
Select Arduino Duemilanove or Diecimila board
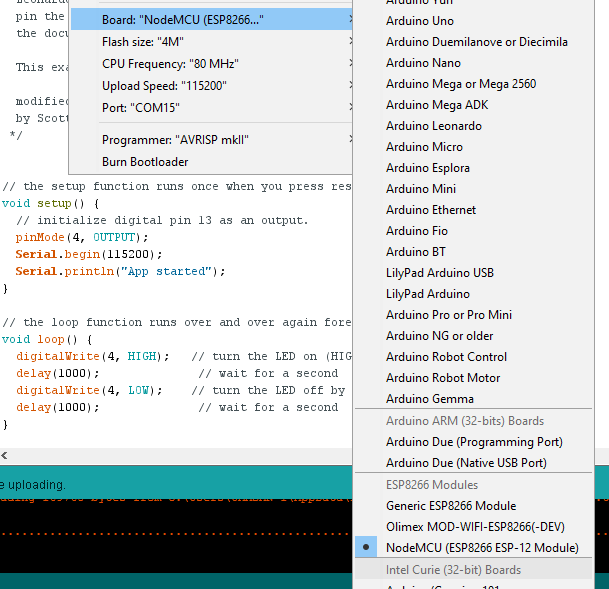[474, 42]
